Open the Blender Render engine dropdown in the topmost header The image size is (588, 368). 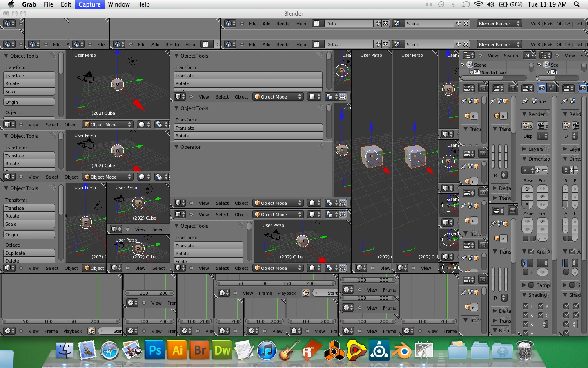tap(500, 24)
